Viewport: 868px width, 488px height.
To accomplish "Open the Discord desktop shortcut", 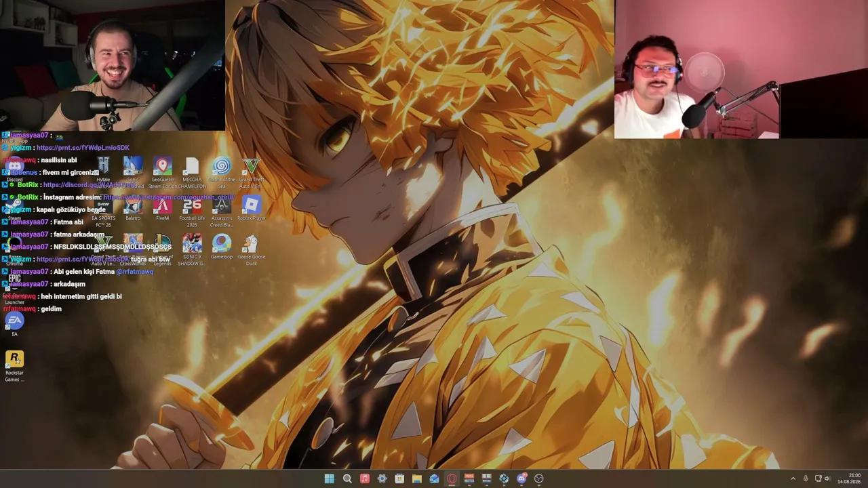I will pos(14,169).
